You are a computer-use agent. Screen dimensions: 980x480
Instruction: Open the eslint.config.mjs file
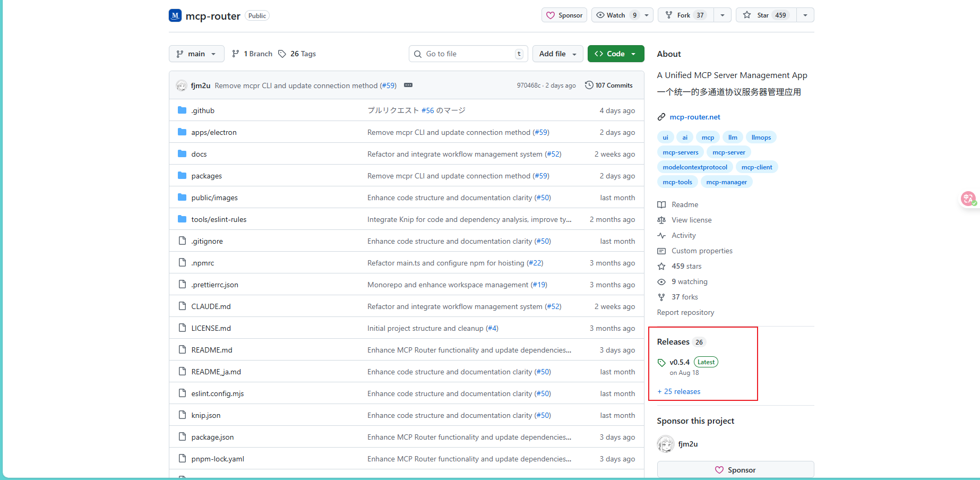click(x=218, y=393)
